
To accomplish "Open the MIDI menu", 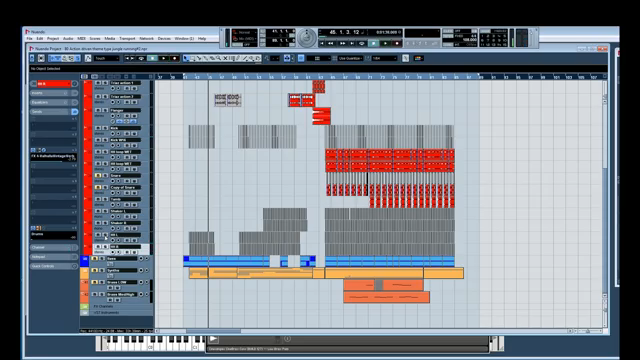I will point(81,39).
